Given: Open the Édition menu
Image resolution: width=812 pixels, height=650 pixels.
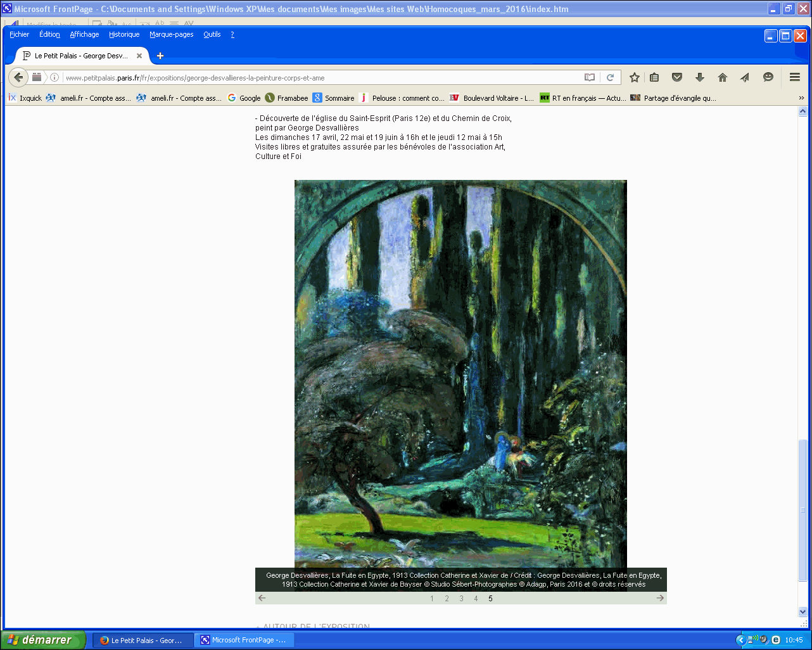Looking at the screenshot, I should coord(49,34).
